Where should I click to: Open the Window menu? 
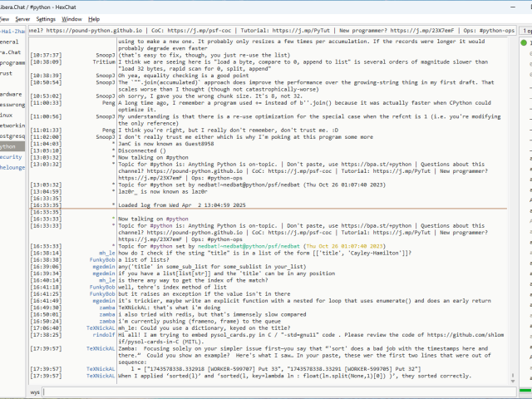click(x=72, y=18)
